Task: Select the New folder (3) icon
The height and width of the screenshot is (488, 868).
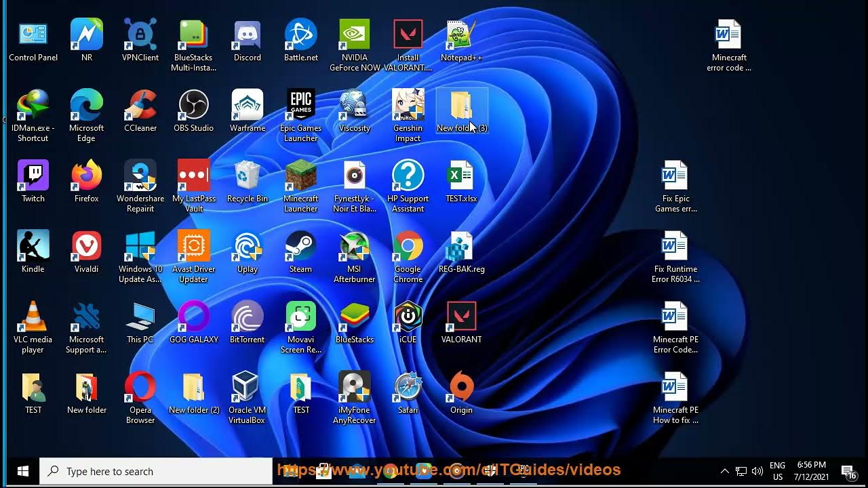Action: coord(461,111)
